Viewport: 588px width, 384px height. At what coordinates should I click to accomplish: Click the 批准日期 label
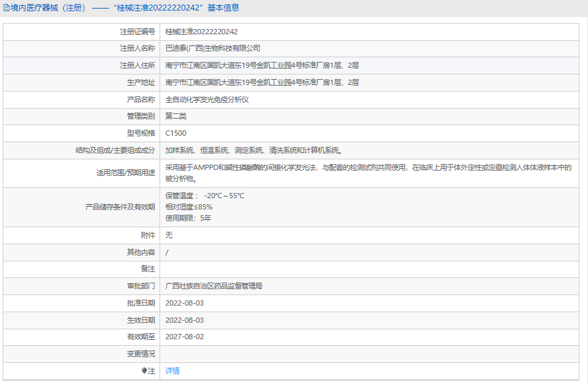141,303
